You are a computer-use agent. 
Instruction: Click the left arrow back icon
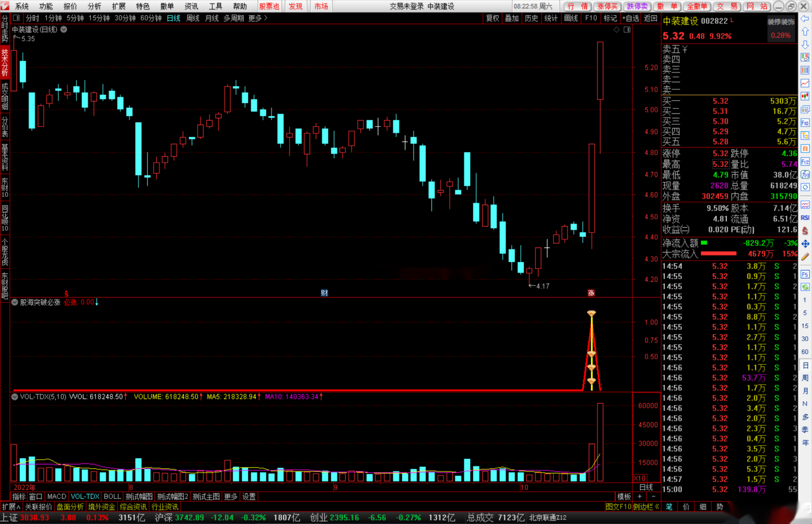(x=805, y=19)
